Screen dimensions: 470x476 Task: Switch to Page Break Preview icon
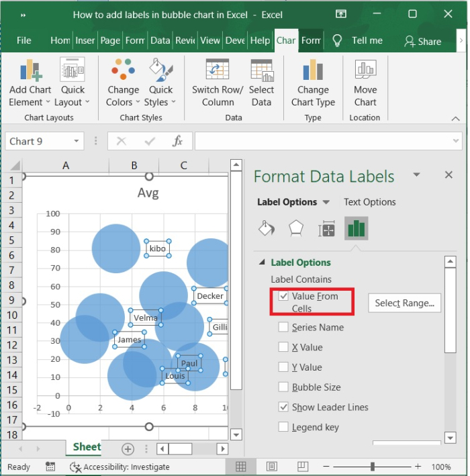(x=303, y=467)
